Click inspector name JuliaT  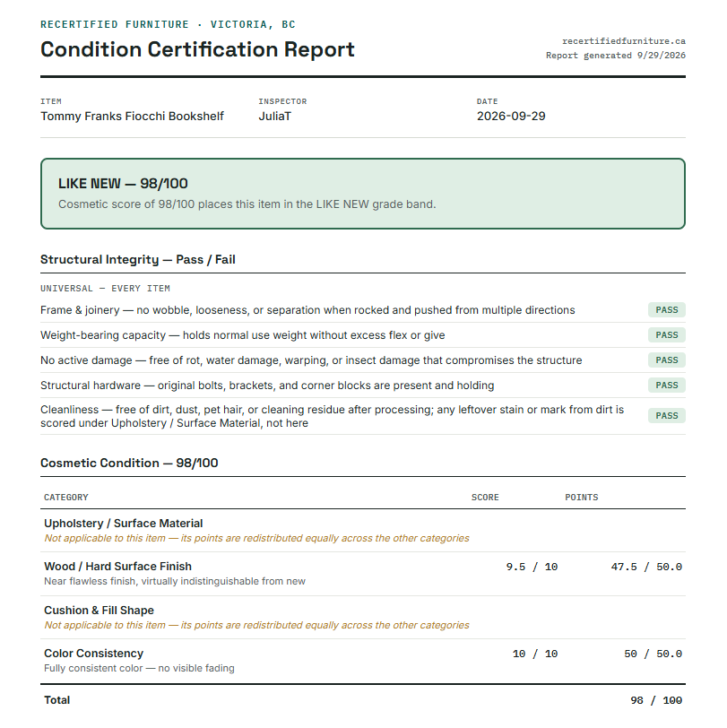click(x=275, y=116)
